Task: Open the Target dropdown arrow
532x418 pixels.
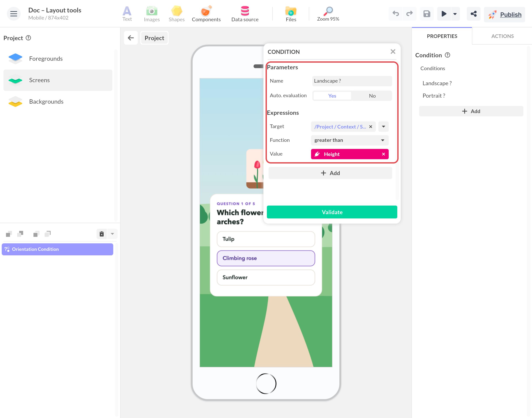Action: point(383,127)
